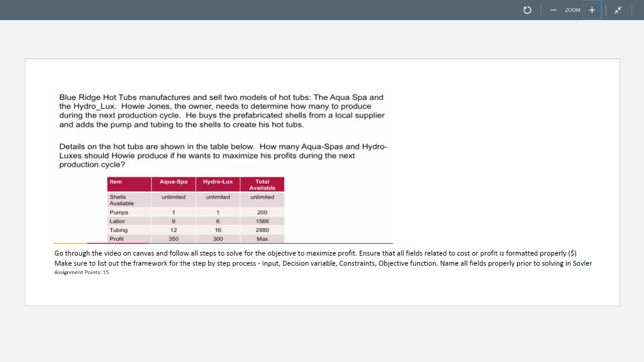Click Hydro-Lux tubing value 16
This screenshot has height=362, width=644.
(218, 230)
